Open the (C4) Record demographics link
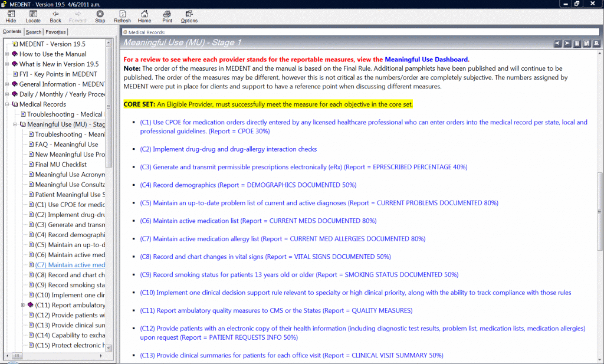 (x=248, y=185)
